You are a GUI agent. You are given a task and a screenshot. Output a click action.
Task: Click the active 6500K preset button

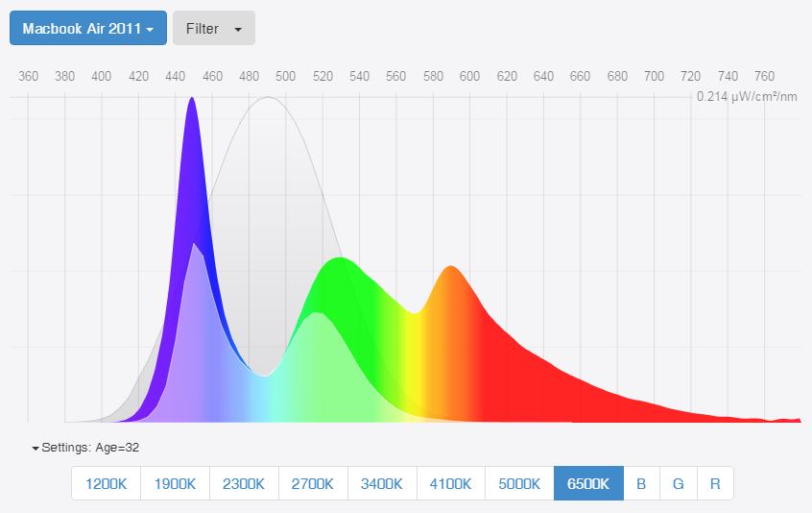pos(588,483)
